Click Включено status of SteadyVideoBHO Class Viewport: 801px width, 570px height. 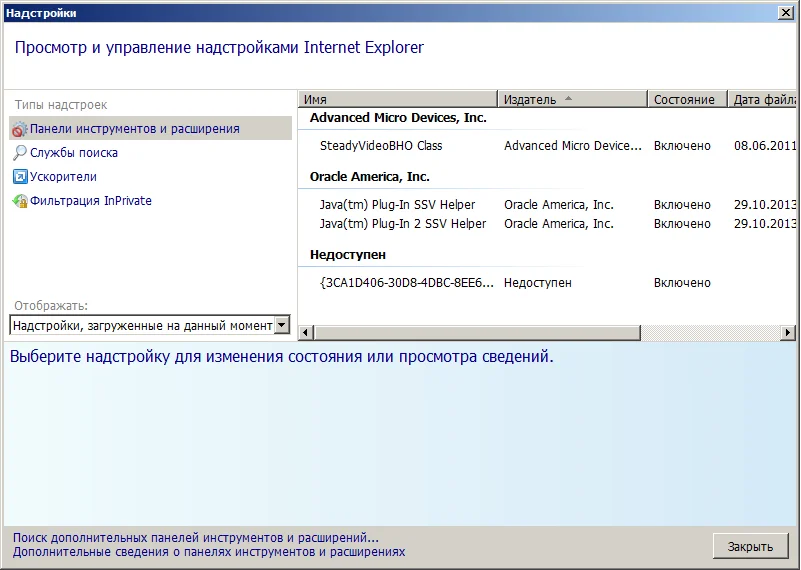pos(682,146)
